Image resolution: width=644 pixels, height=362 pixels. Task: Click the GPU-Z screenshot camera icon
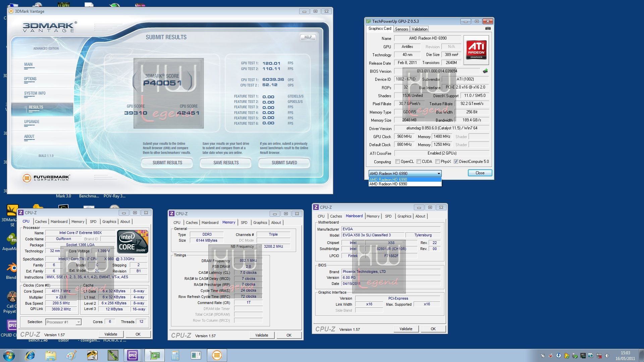point(488,28)
